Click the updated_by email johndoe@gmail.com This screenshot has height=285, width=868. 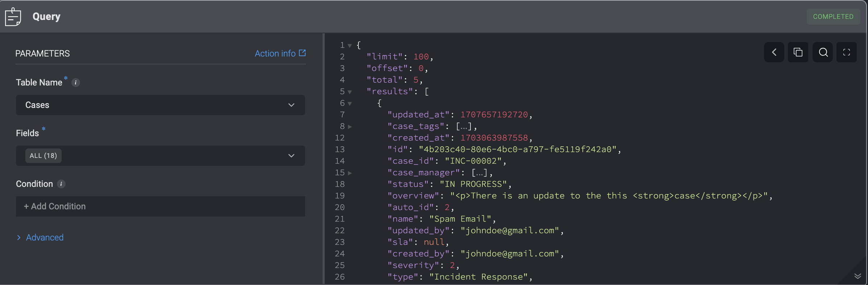[510, 231]
